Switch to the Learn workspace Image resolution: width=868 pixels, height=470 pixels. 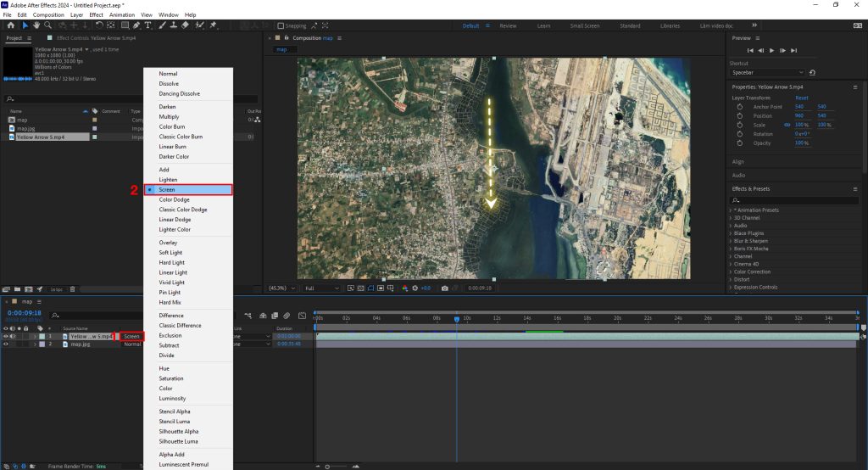545,25
